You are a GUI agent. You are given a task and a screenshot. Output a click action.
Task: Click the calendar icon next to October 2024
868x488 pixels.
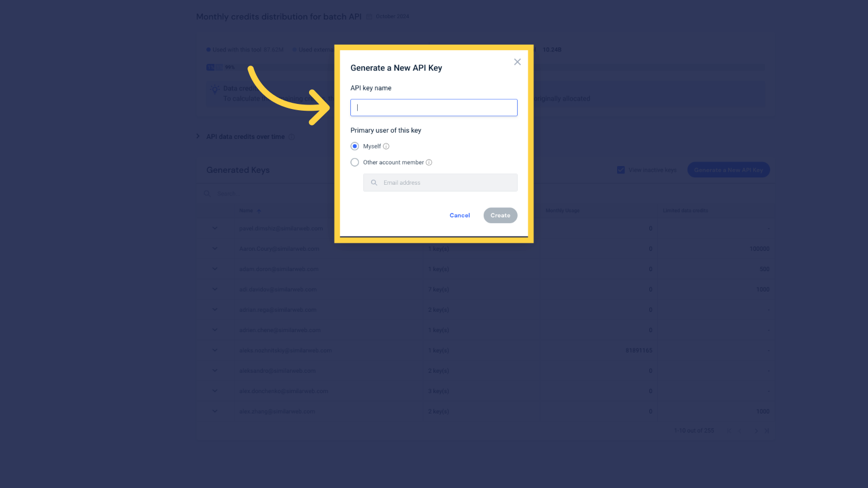(369, 17)
